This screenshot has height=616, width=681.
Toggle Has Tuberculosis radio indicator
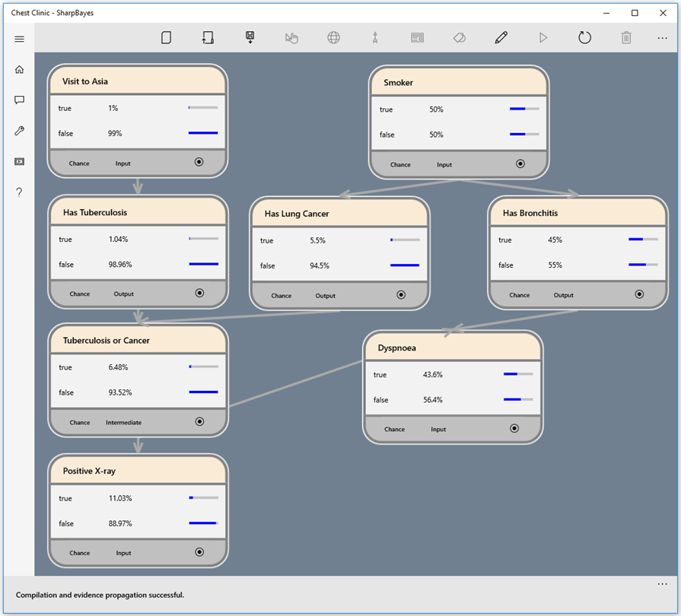(x=199, y=293)
